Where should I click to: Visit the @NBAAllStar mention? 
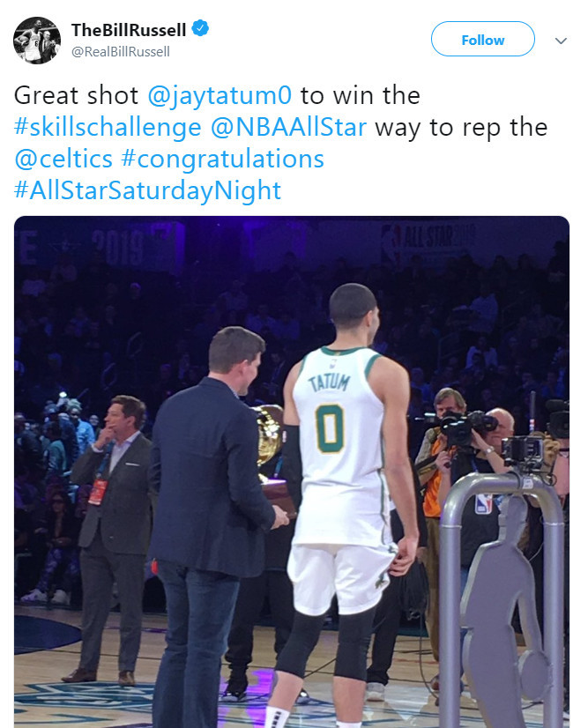pos(289,128)
